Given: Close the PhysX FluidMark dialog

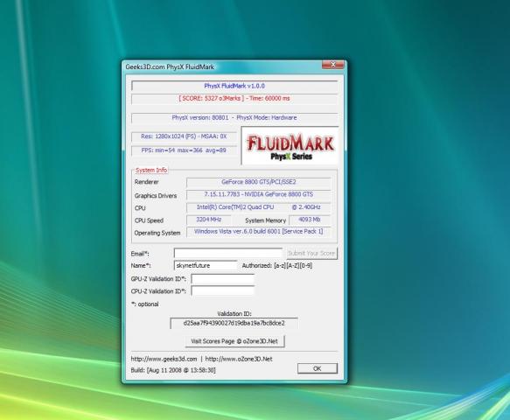Looking at the screenshot, I should 332,65.
